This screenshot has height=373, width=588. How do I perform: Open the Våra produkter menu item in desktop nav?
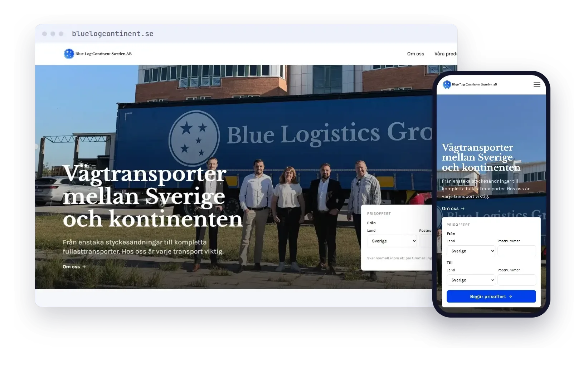[446, 54]
